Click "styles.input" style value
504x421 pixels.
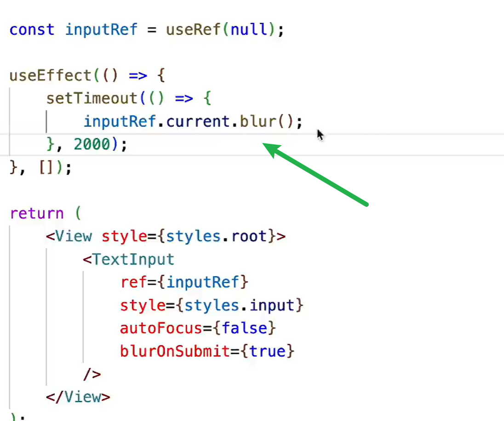pos(240,305)
